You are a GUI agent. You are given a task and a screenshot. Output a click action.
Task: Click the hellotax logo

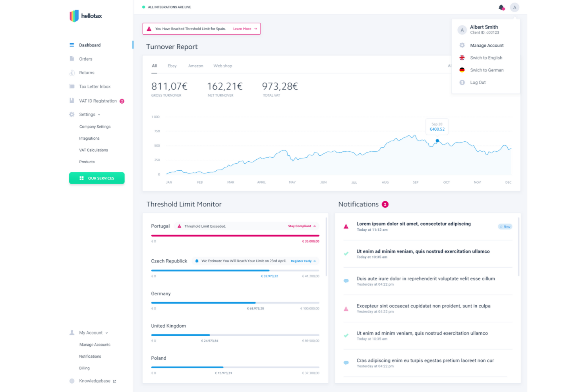[x=86, y=16]
